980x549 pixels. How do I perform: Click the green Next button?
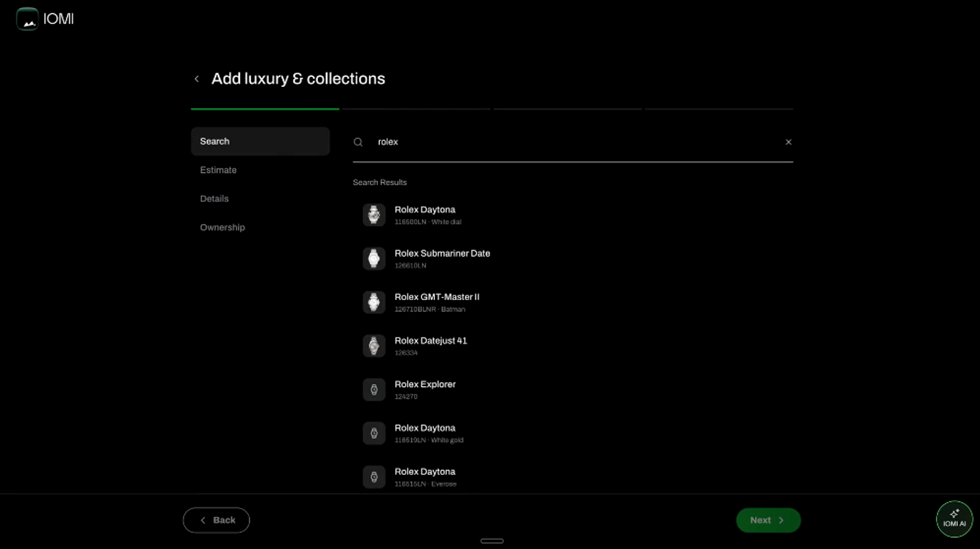[768, 520]
